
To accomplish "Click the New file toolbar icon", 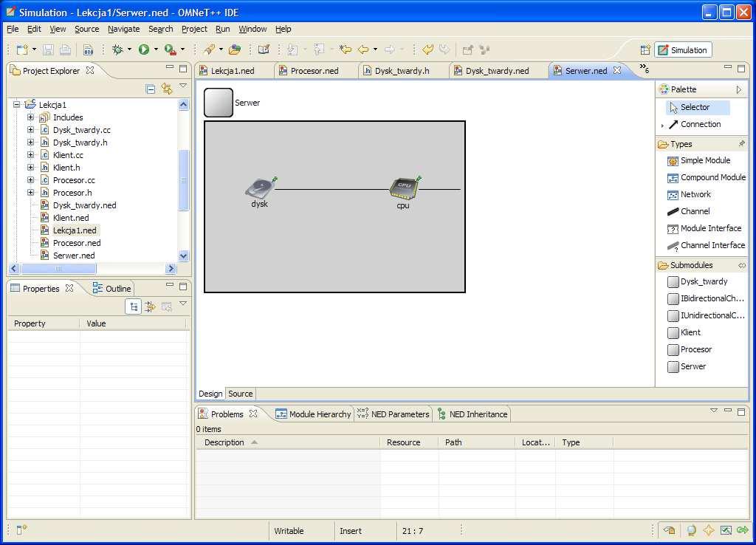I will [22, 49].
